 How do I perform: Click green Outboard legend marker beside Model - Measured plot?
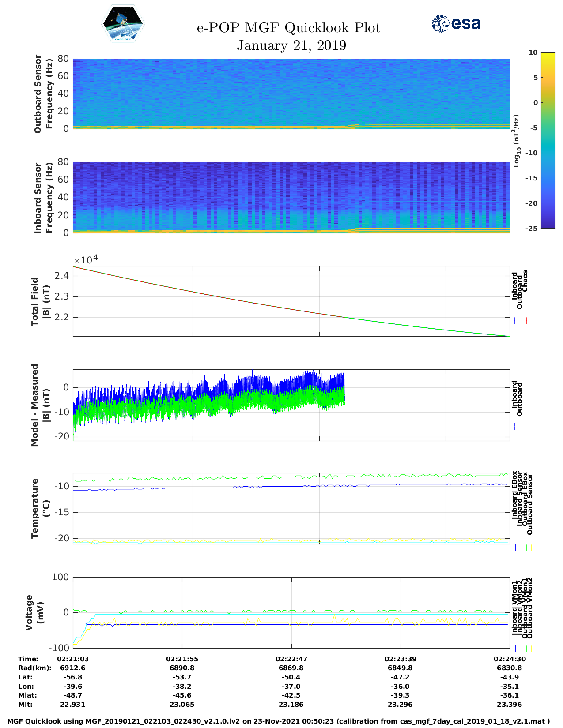point(521,427)
